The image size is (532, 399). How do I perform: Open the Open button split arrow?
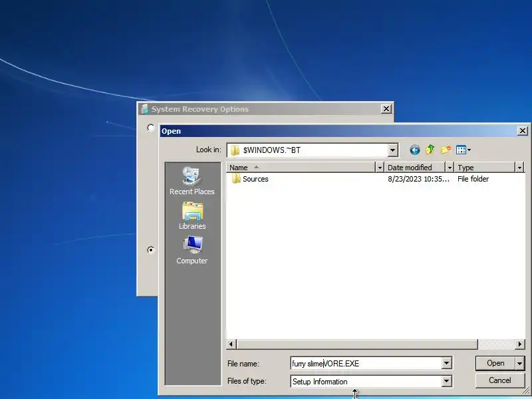tap(520, 363)
